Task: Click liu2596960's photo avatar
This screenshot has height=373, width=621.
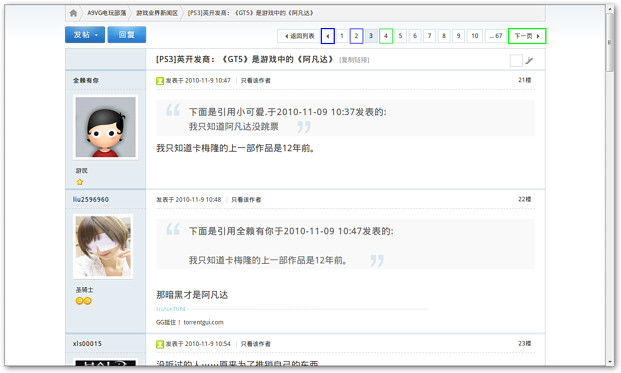Action: pyautogui.click(x=103, y=247)
